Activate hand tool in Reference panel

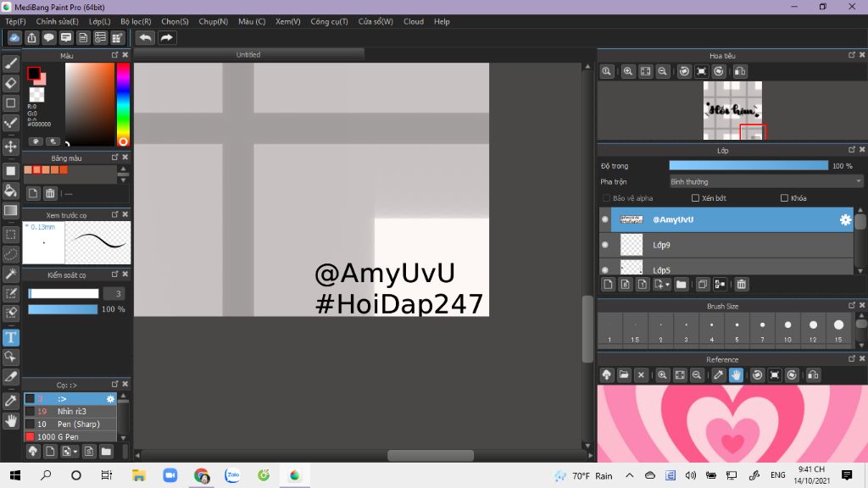pyautogui.click(x=736, y=375)
